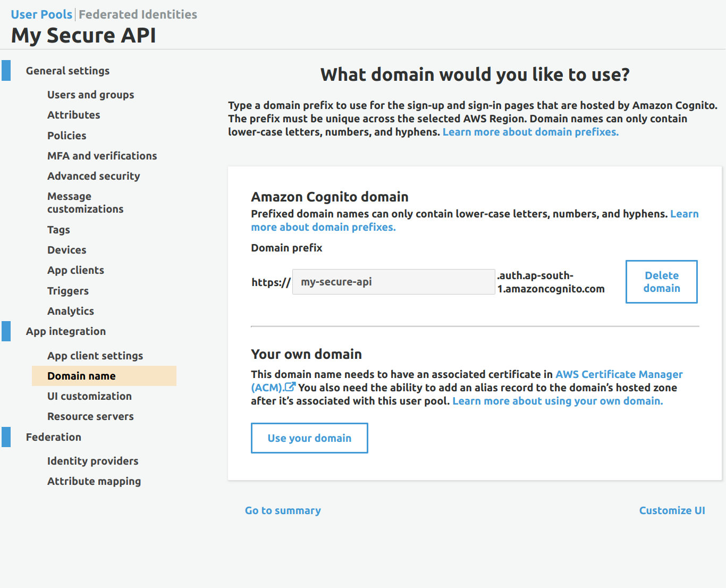Viewport: 726px width, 588px height.
Task: Go to Attribute mapping
Action: pos(94,481)
